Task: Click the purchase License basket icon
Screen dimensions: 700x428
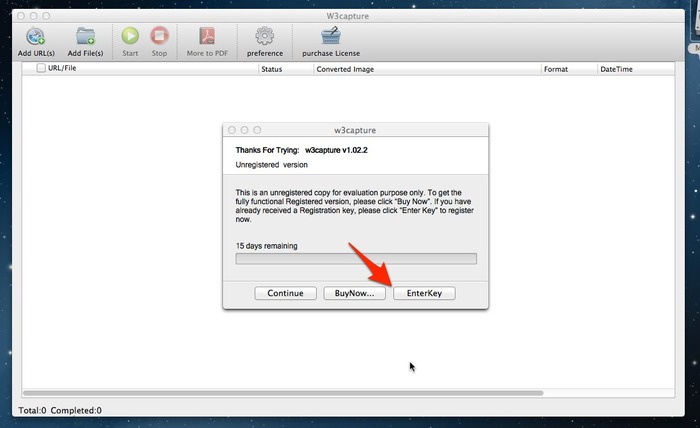Action: tap(331, 36)
